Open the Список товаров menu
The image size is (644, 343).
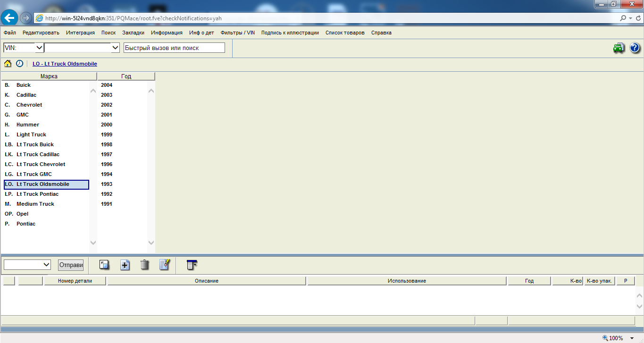coord(345,33)
